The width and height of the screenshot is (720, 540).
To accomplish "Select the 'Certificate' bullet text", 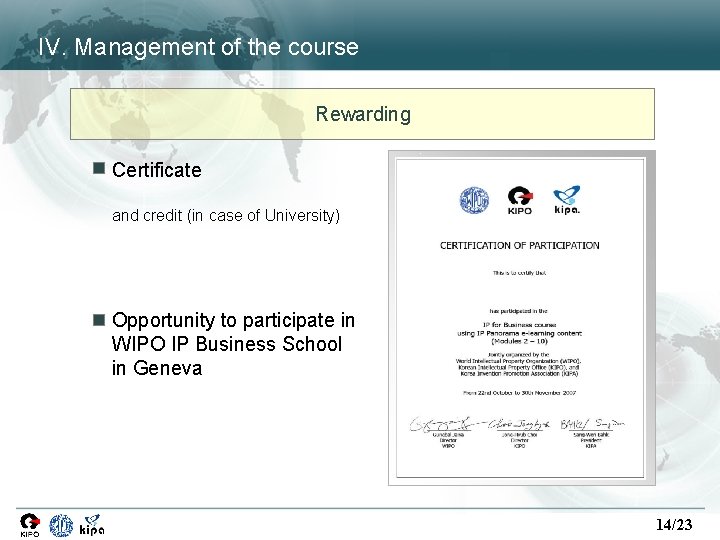I will tap(157, 170).
